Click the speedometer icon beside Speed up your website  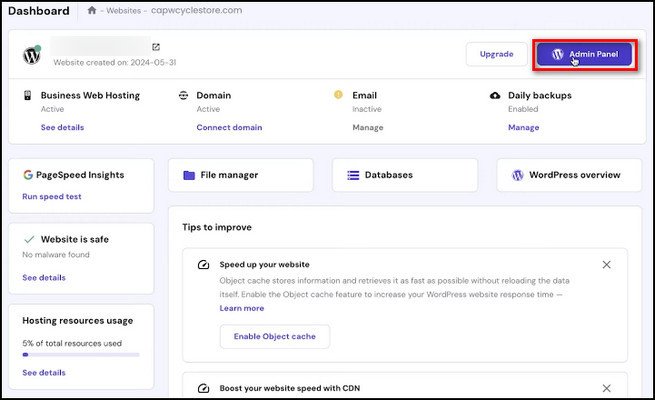[x=203, y=265]
